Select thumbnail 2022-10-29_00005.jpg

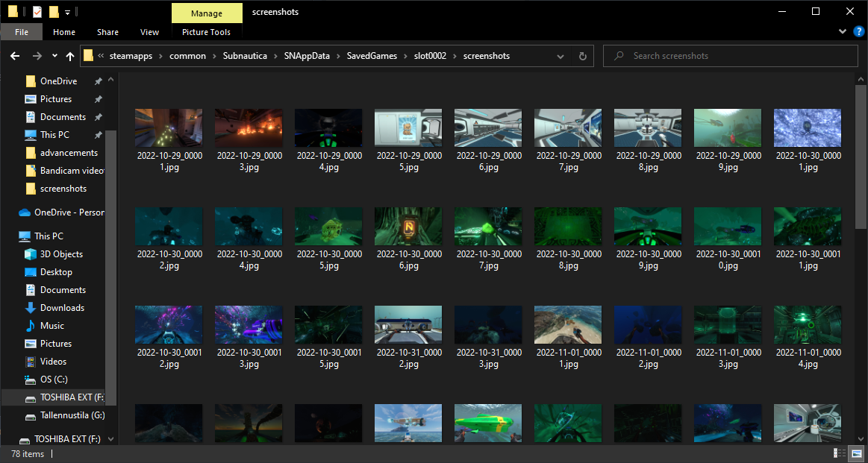pyautogui.click(x=408, y=127)
